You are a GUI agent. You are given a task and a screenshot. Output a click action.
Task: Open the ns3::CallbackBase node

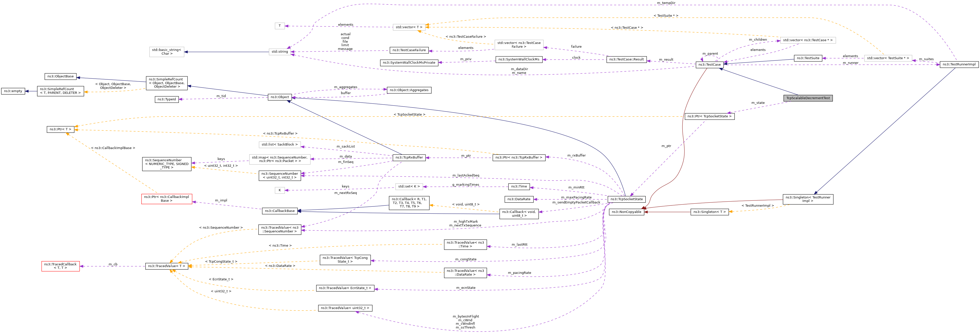coord(280,211)
